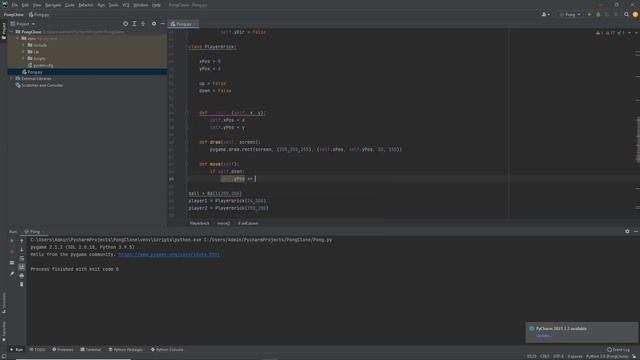Expand the Scripts folder

(23, 58)
